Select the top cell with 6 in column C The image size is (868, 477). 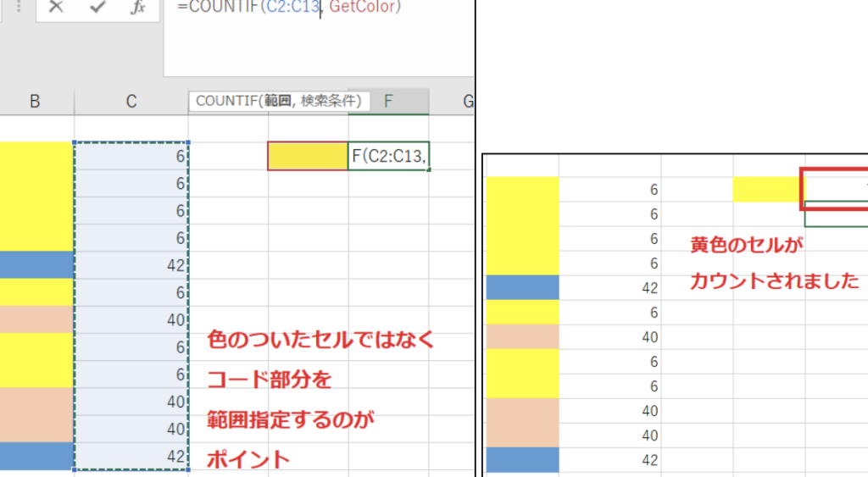tap(131, 156)
